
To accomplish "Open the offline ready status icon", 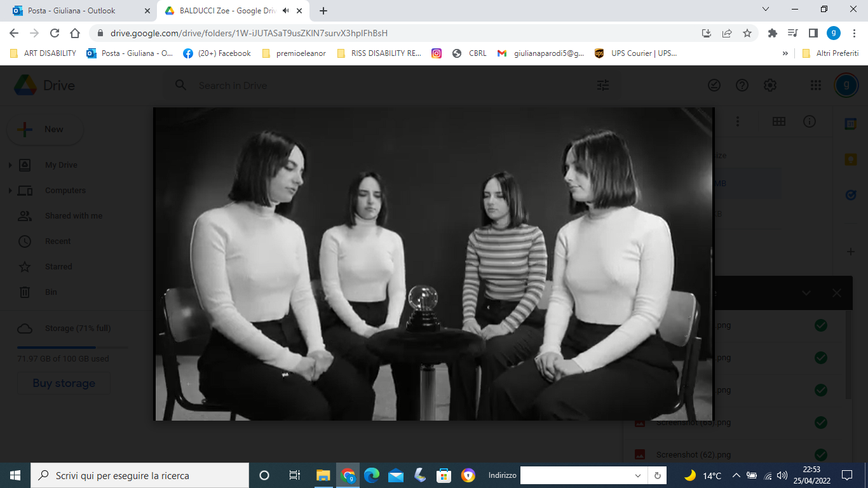I will pyautogui.click(x=714, y=85).
